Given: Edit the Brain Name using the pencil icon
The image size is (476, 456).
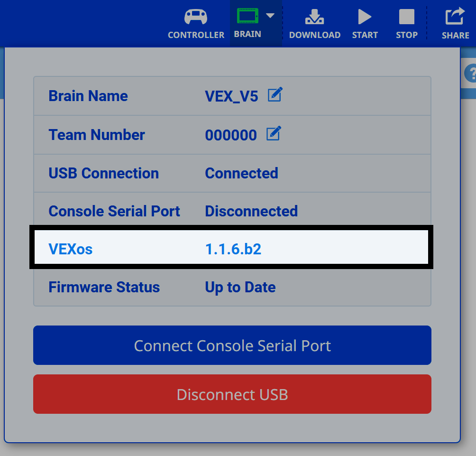Looking at the screenshot, I should [x=275, y=94].
